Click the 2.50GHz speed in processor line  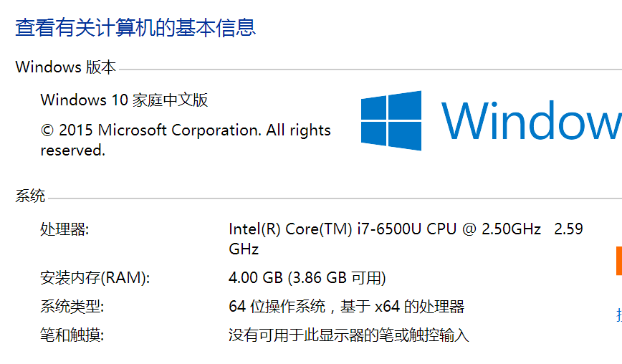click(511, 229)
